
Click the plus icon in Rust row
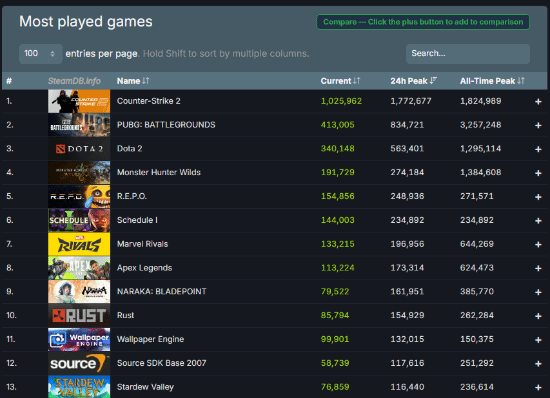(538, 316)
